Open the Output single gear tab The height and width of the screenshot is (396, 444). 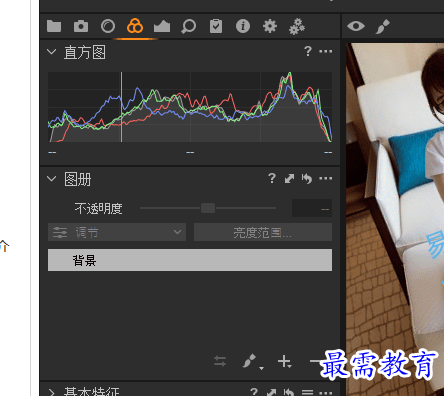[x=270, y=26]
